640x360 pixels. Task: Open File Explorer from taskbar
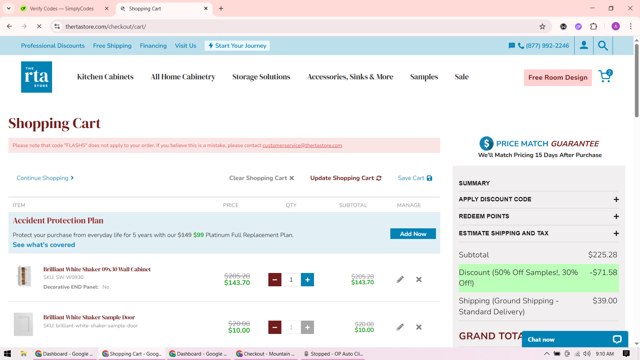23,353
